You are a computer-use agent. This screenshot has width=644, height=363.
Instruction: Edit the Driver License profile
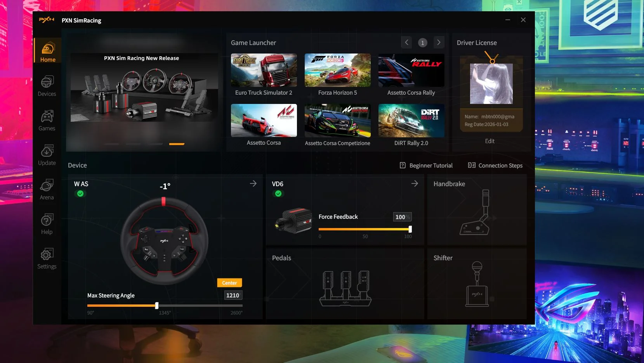pos(490,141)
